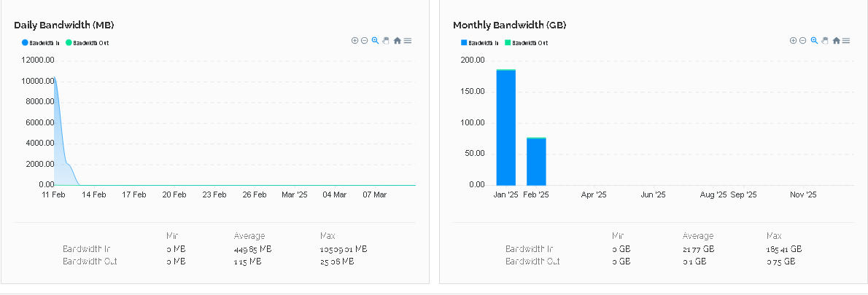Enable panning tool on Monthly Bandwidth chart
868x295 pixels.
pyautogui.click(x=825, y=41)
